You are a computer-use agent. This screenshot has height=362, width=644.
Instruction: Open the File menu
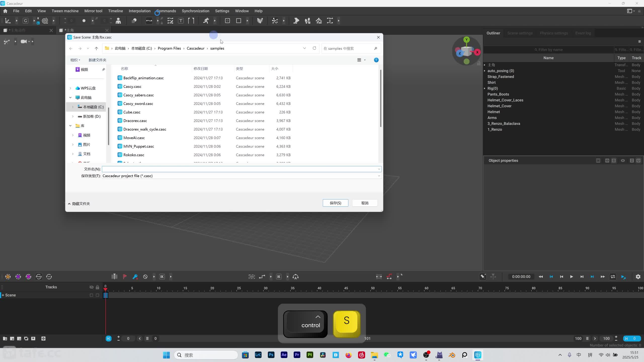(16, 11)
